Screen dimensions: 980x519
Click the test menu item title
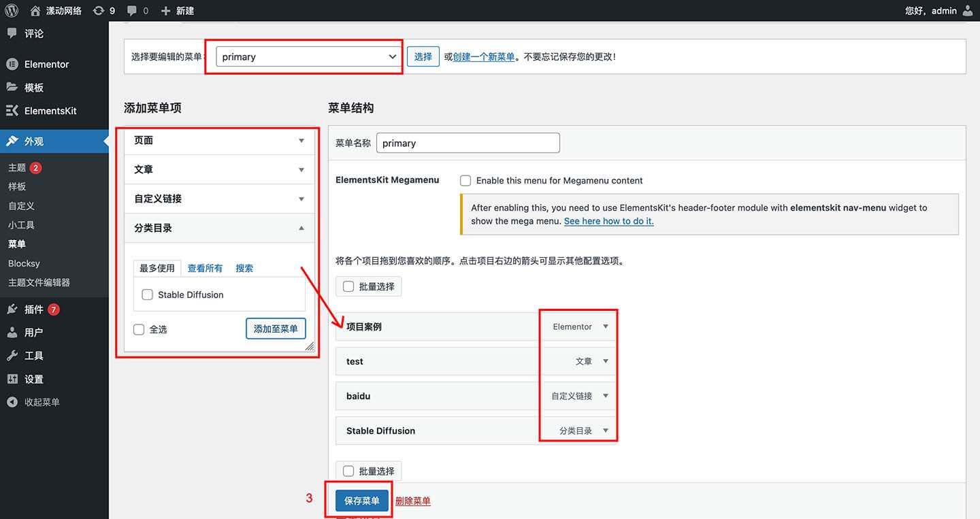(355, 361)
